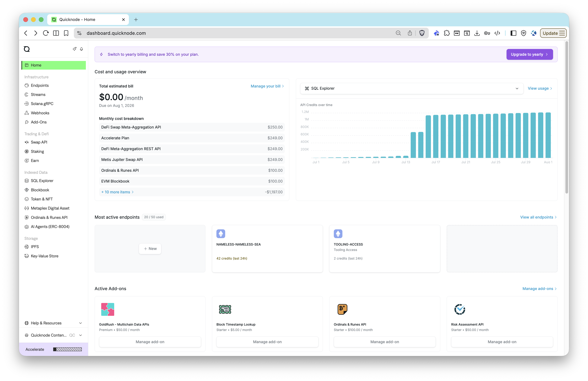588x381 pixels.
Task: Click the Metaplex Digital Asset icon
Action: (x=27, y=208)
